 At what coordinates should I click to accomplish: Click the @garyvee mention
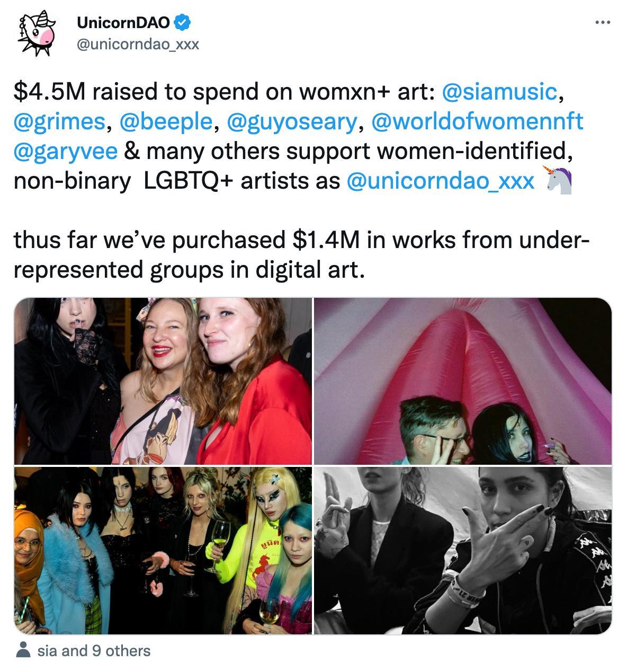(x=66, y=151)
